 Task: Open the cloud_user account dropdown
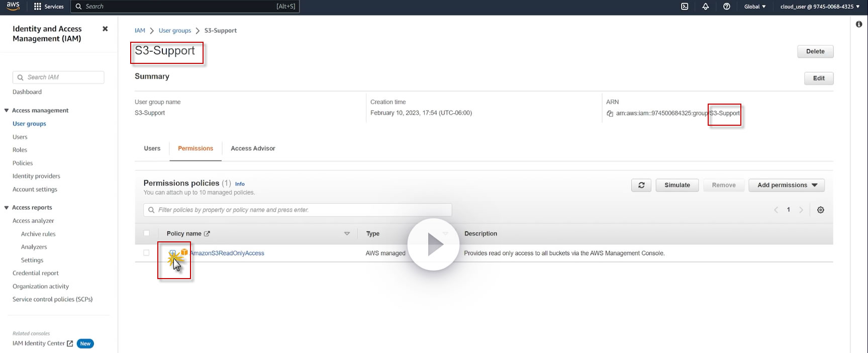pyautogui.click(x=820, y=7)
